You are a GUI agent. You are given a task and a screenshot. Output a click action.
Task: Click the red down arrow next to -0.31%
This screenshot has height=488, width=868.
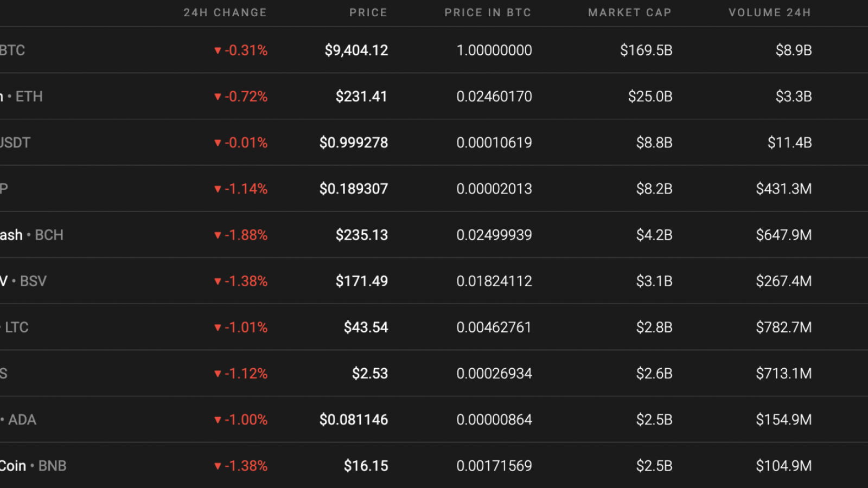pos(218,51)
